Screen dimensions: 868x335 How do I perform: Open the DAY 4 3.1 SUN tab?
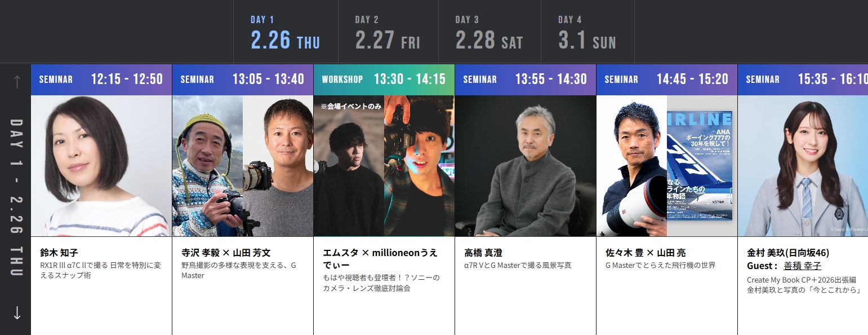[x=587, y=33]
